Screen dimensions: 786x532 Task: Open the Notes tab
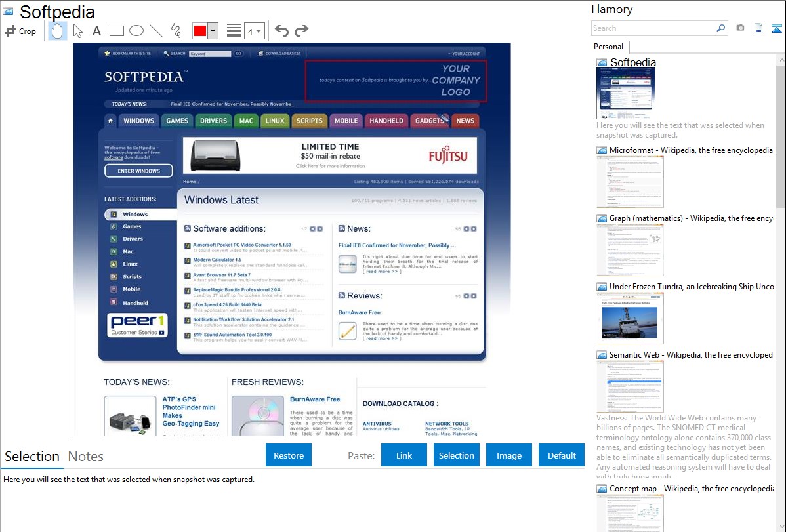[x=86, y=457]
